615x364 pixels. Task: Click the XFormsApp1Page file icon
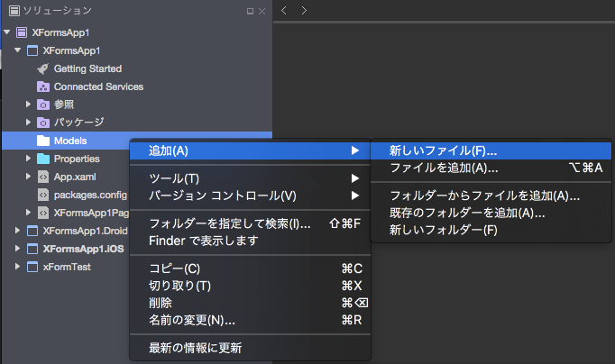pos(43,213)
